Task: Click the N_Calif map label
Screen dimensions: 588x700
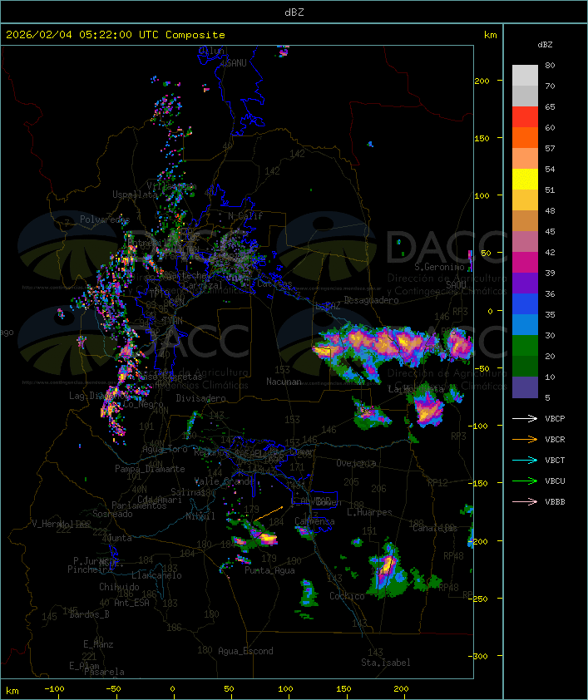Action: [x=245, y=216]
